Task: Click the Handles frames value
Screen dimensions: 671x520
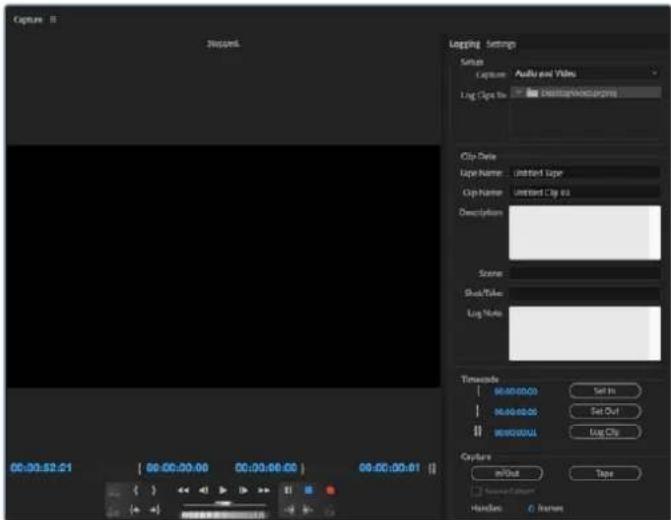Action: (x=532, y=508)
